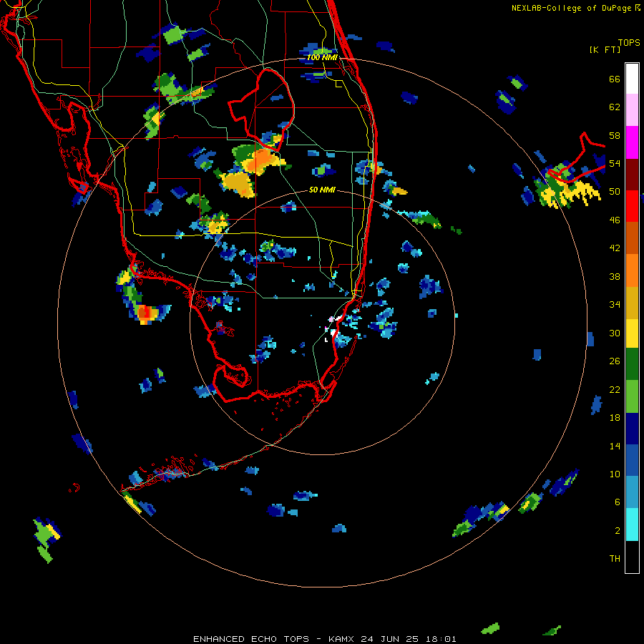Select the light pink 62 kft swatch
The height and width of the screenshot is (644, 644).
tap(632, 110)
